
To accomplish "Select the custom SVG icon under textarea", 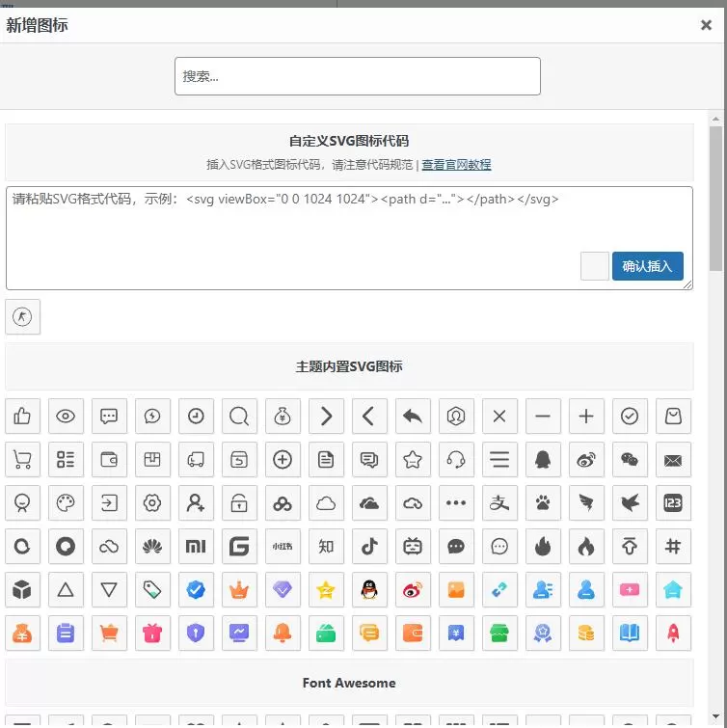I will [x=22, y=317].
